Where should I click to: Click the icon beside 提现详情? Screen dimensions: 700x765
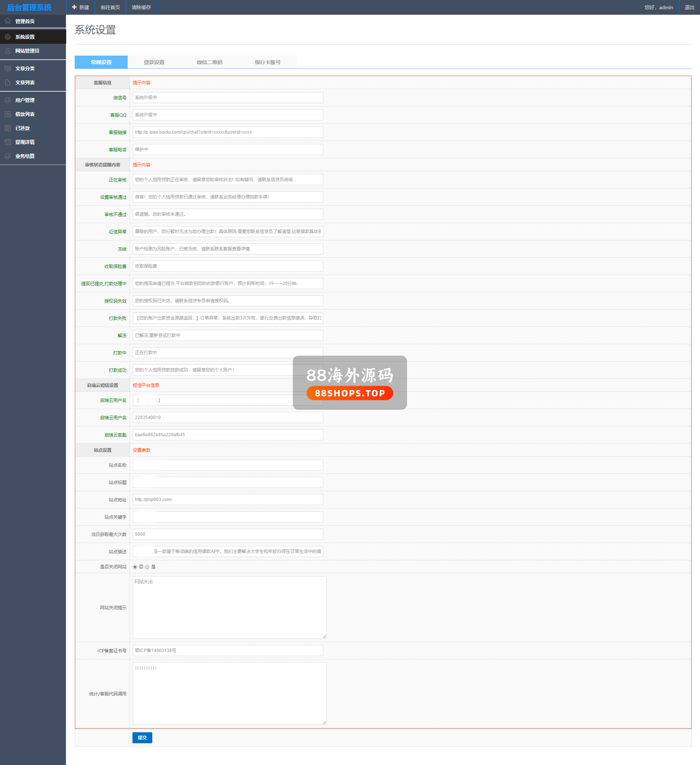(8, 142)
